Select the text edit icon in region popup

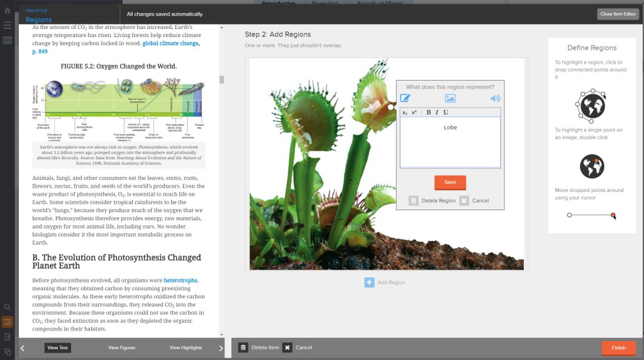tap(406, 98)
